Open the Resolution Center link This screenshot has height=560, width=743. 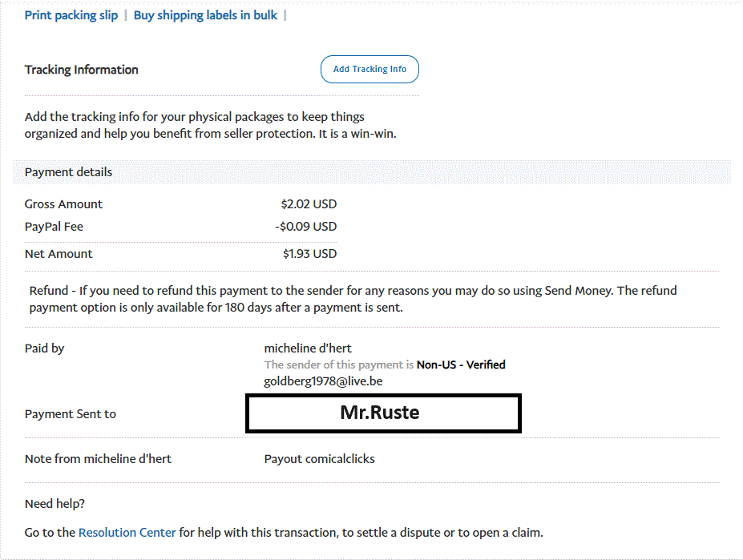[x=127, y=532]
